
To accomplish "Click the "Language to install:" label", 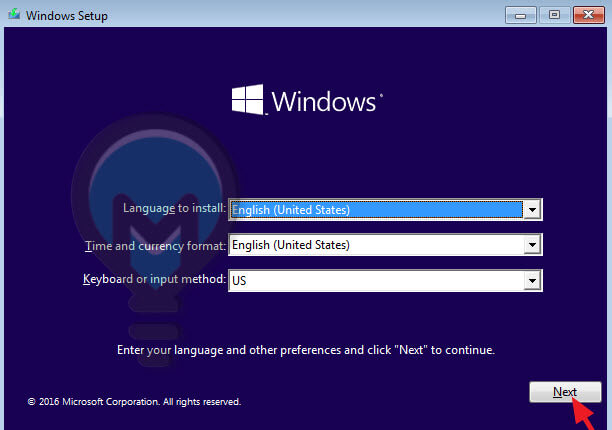I will tap(174, 208).
